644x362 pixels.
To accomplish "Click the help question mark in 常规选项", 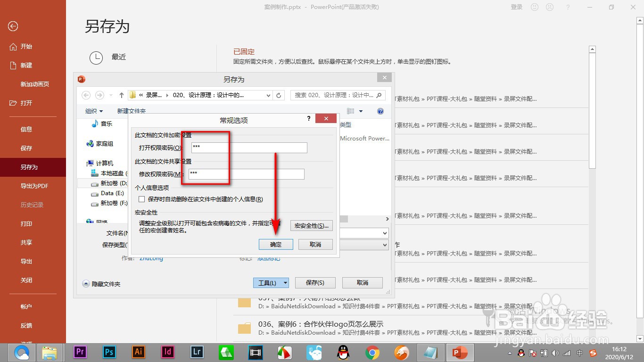I will click(x=309, y=119).
